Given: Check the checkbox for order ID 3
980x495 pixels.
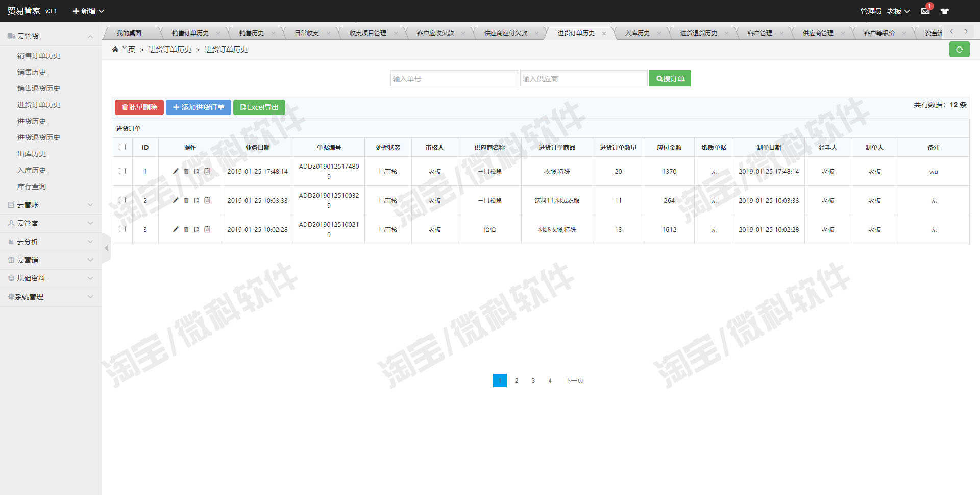Looking at the screenshot, I should click(x=122, y=229).
